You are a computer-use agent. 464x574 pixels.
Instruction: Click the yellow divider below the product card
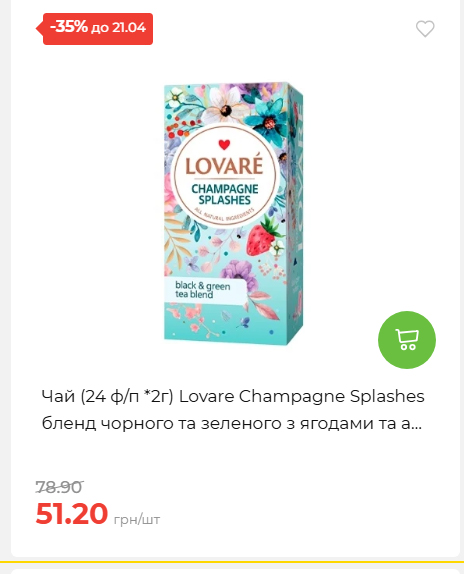(x=232, y=562)
